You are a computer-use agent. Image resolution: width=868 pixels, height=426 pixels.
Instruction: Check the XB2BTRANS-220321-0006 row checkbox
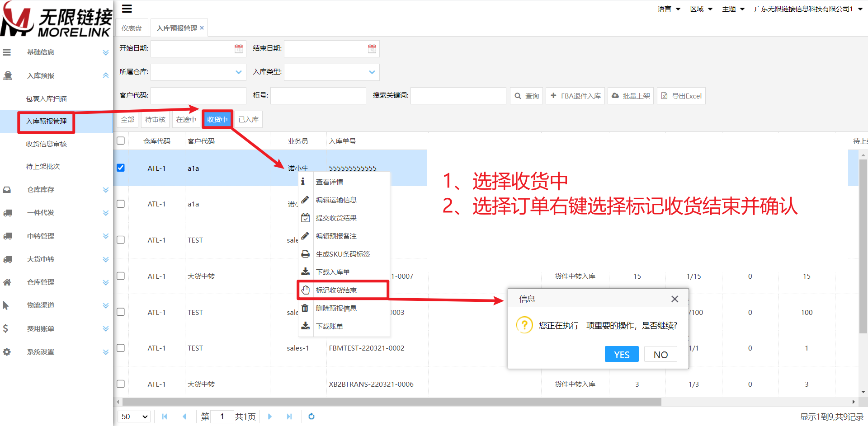click(121, 384)
